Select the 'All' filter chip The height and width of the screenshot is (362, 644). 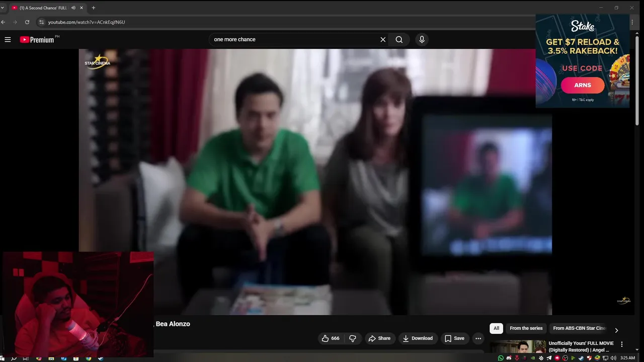click(x=496, y=328)
